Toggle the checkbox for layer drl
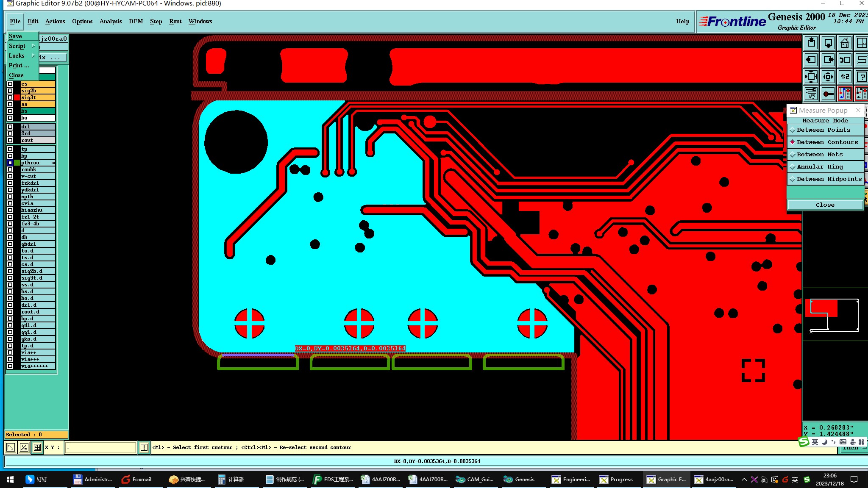868x488 pixels. tap(10, 127)
